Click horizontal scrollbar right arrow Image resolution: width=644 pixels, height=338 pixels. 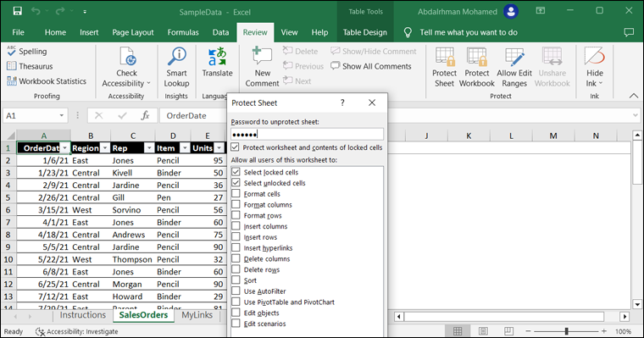coord(625,317)
